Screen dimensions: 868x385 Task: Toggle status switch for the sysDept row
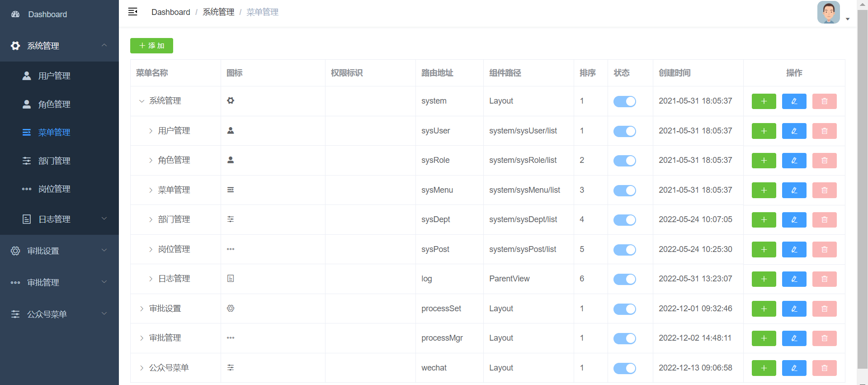click(625, 220)
